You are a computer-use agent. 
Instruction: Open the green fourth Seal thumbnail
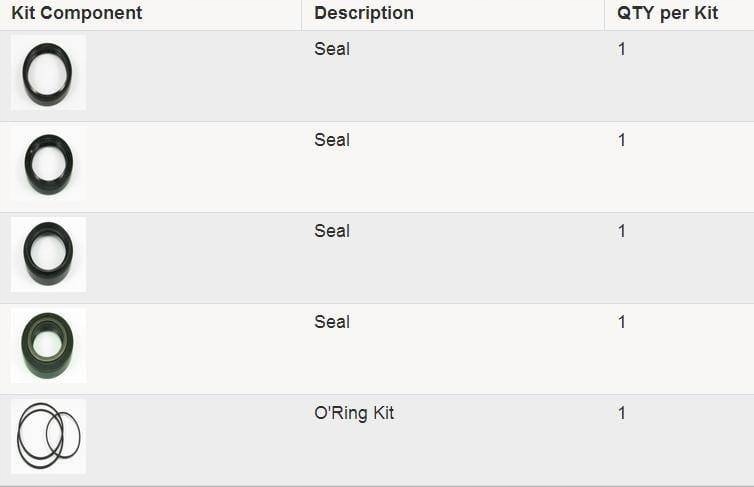pos(49,346)
